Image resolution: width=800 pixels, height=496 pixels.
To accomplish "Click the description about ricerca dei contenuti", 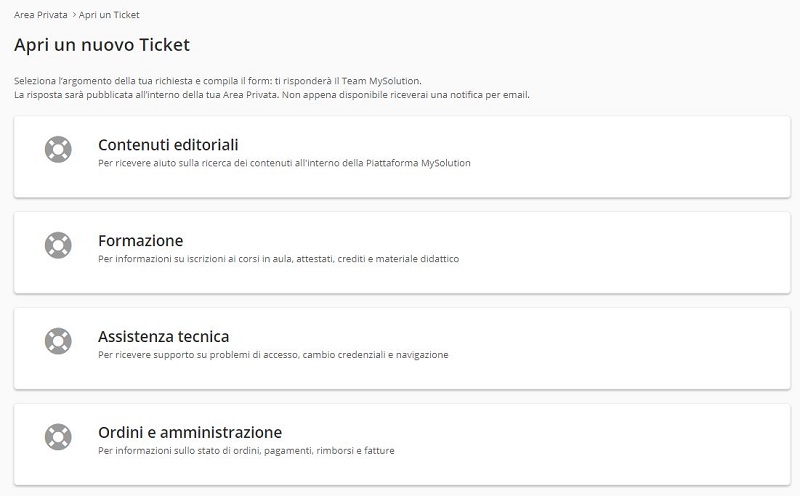I will (284, 163).
